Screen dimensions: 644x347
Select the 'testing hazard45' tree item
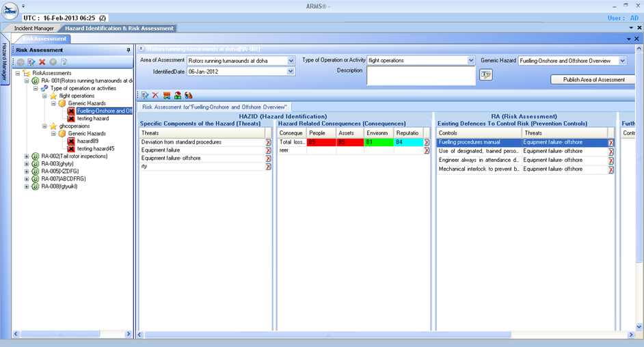pos(95,149)
